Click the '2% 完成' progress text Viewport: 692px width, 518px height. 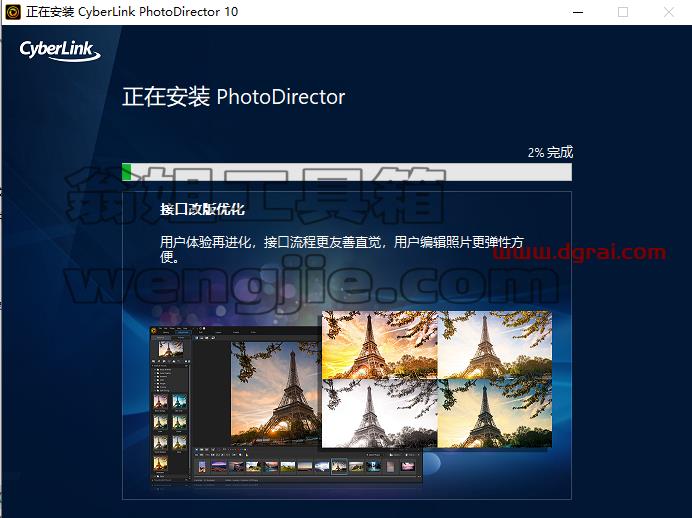coord(550,152)
